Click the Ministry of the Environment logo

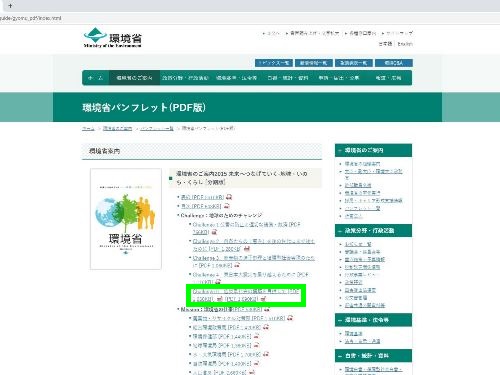pyautogui.click(x=113, y=38)
